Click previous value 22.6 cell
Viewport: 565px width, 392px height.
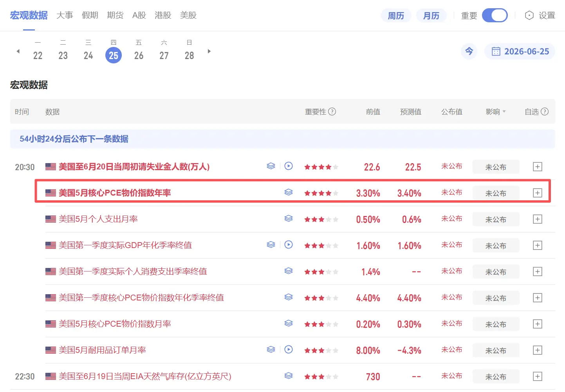tap(372, 167)
